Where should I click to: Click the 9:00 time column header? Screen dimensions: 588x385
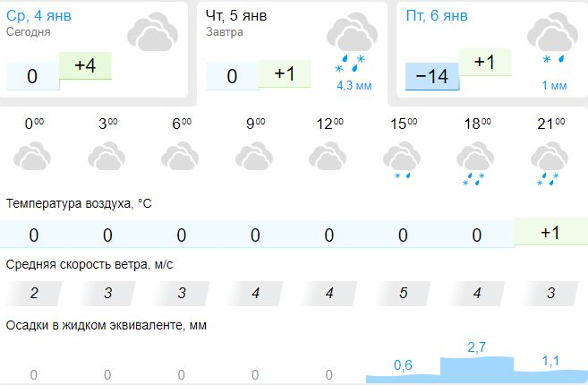(x=256, y=124)
